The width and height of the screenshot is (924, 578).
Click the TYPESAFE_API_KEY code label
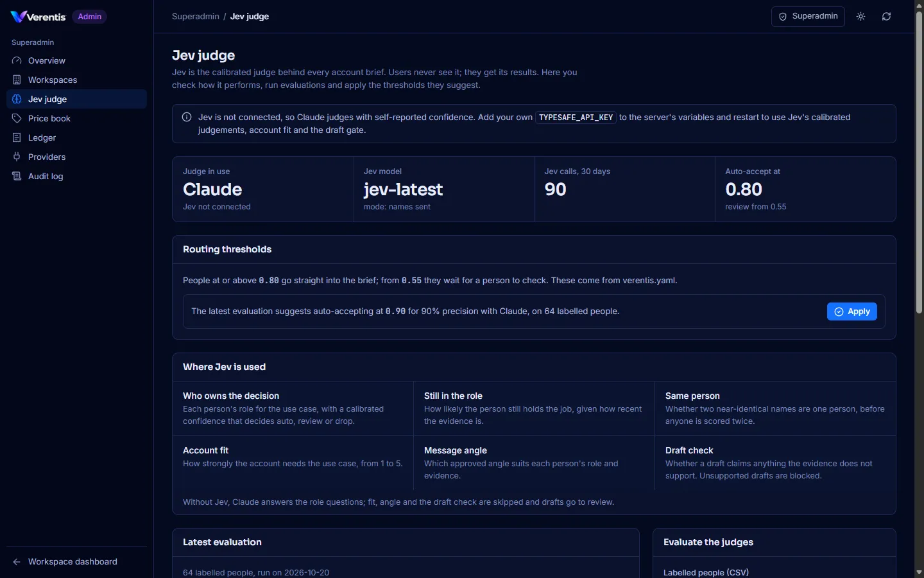[x=576, y=118]
